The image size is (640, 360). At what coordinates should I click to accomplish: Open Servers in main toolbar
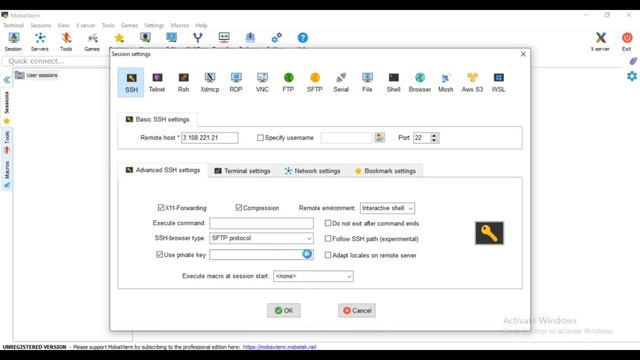pyautogui.click(x=40, y=42)
